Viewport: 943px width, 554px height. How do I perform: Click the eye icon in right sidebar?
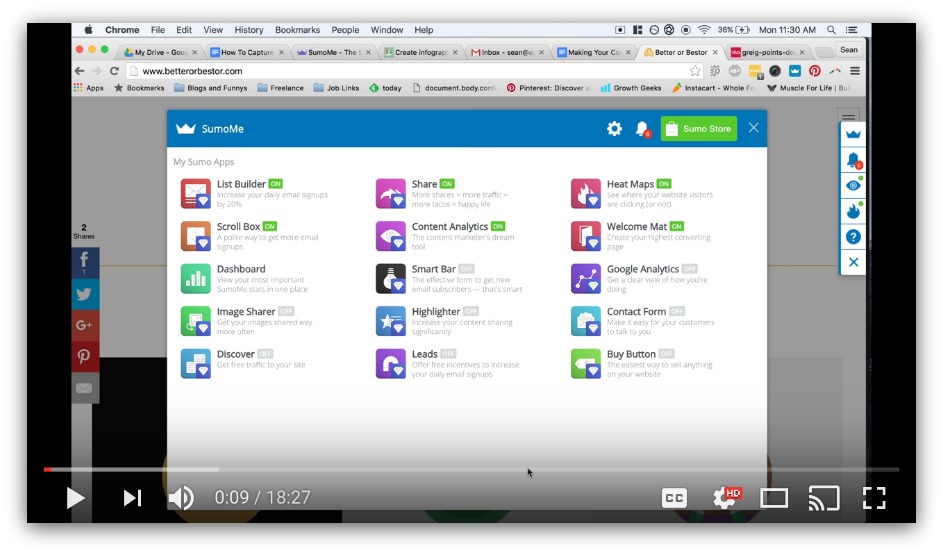tap(853, 185)
